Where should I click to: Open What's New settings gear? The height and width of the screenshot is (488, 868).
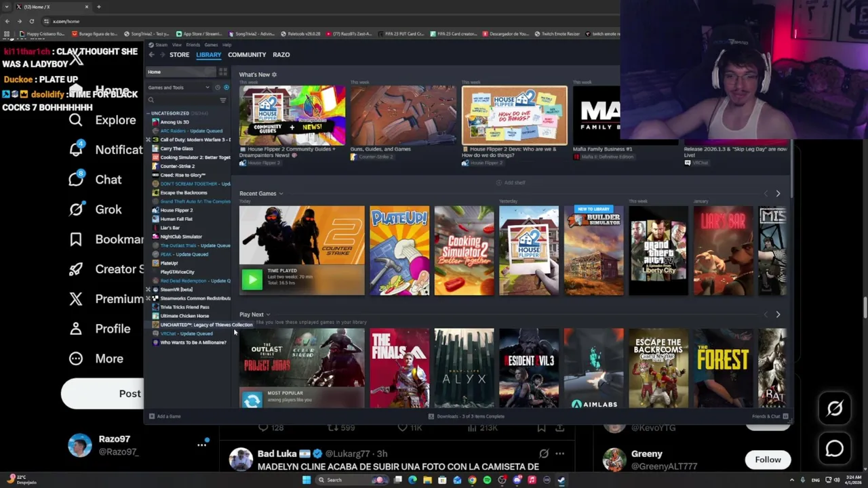coord(274,75)
